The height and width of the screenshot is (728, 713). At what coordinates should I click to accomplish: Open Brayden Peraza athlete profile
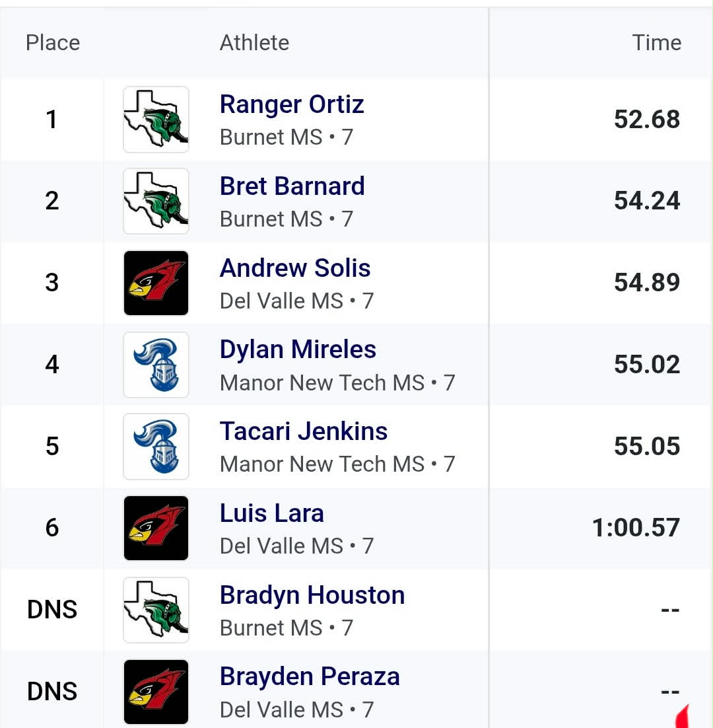[x=310, y=676]
